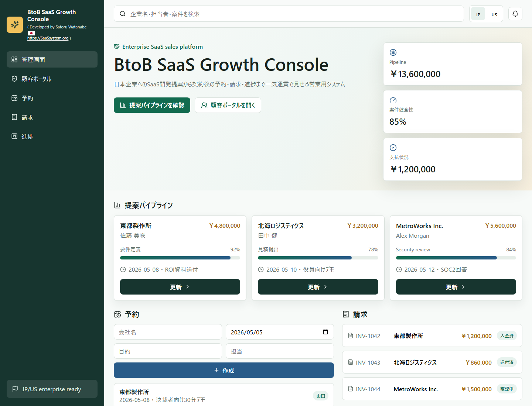This screenshot has height=406, width=532.
Task: Go to 予約 in the sidebar
Action: point(52,98)
